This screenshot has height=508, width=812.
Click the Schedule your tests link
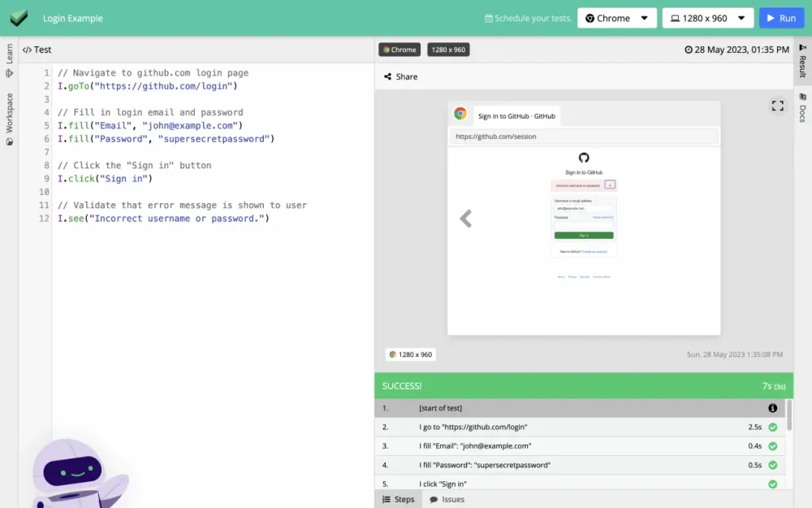point(528,18)
